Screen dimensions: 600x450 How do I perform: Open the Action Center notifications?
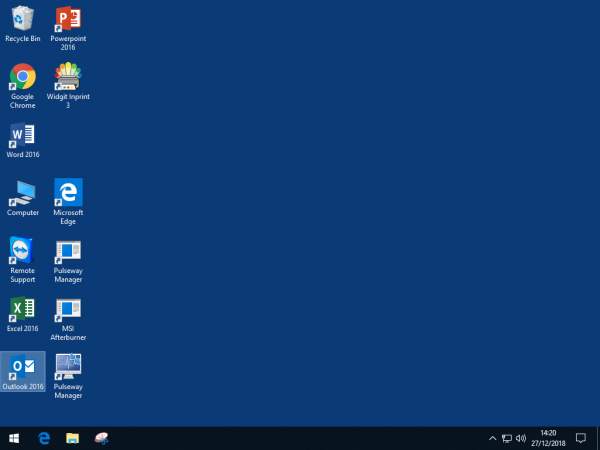click(580, 438)
